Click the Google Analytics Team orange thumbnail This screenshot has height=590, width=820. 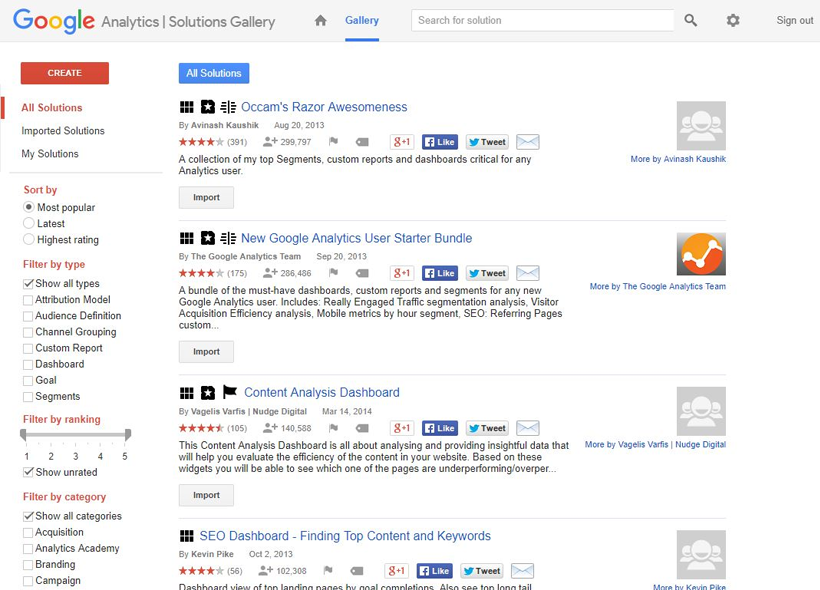(x=701, y=254)
